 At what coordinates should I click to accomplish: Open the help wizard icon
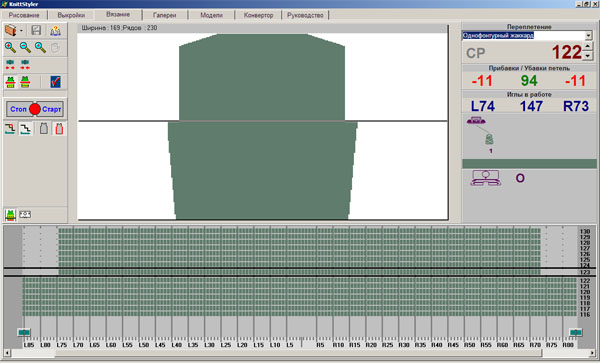pyautogui.click(x=55, y=30)
